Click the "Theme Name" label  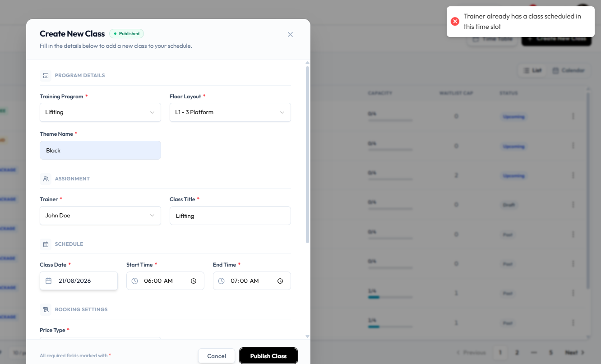[56, 134]
